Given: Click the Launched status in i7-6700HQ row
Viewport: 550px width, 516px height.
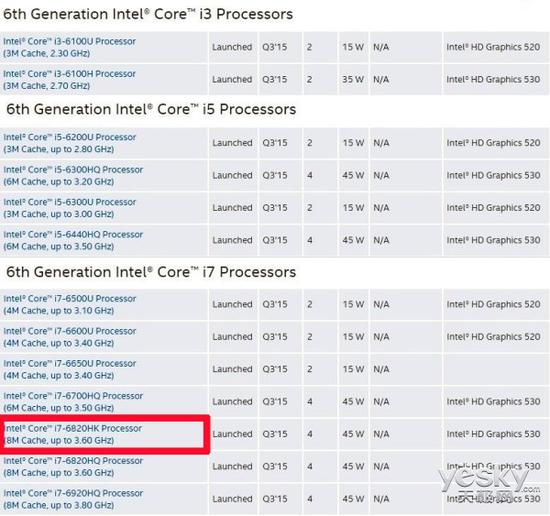Looking at the screenshot, I should 232,402.
